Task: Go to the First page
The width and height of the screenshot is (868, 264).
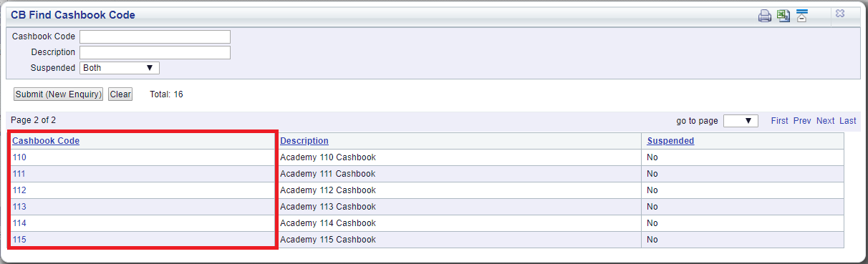Action: 780,121
